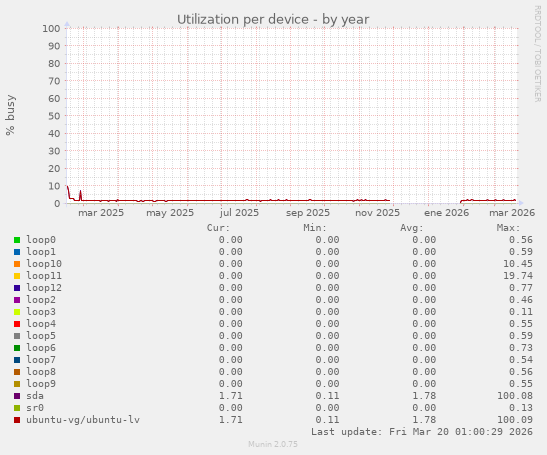Click the 'Munin 2.0.75' footer text

pos(273,444)
